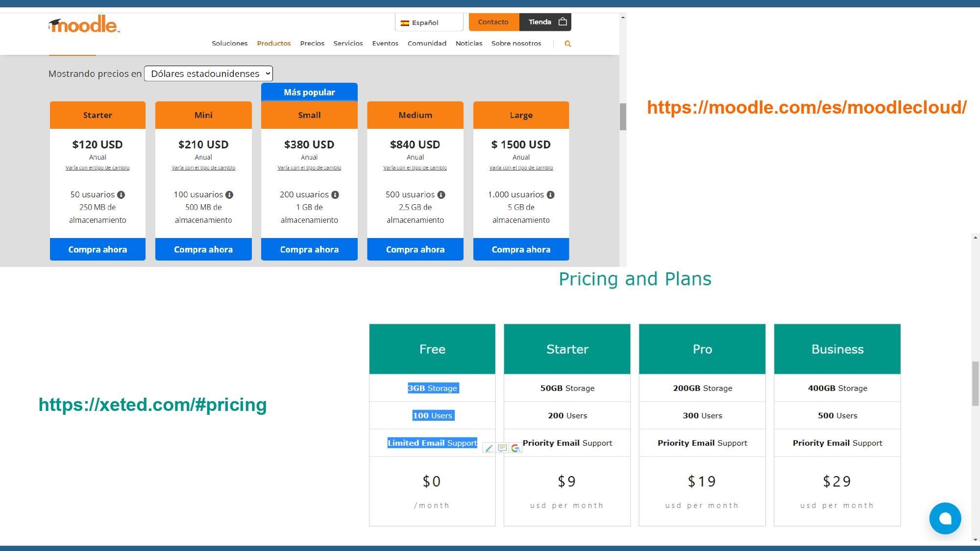Click the pencil highlight icon in popup
The image size is (980, 551).
[489, 448]
